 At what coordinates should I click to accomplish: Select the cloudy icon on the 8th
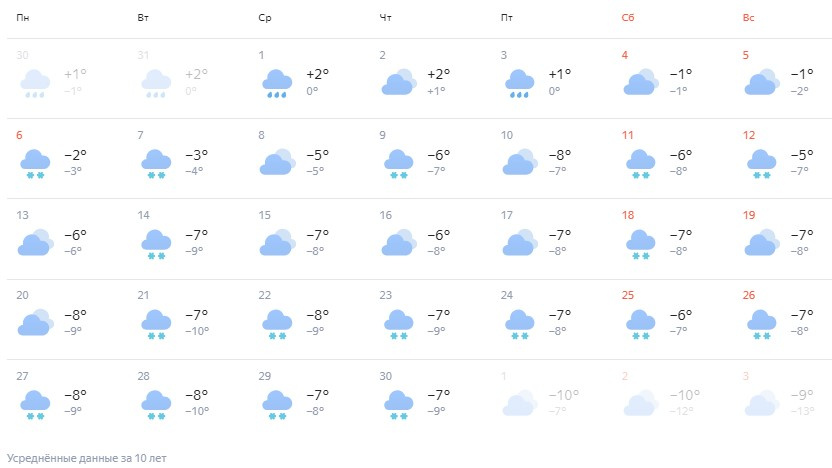277,161
